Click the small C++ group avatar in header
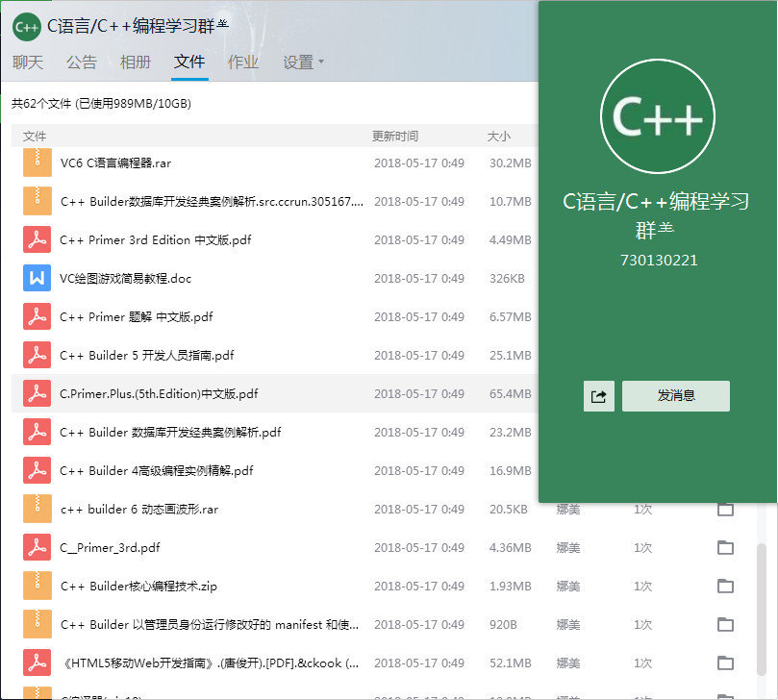This screenshot has height=700, width=778. pos(26,27)
